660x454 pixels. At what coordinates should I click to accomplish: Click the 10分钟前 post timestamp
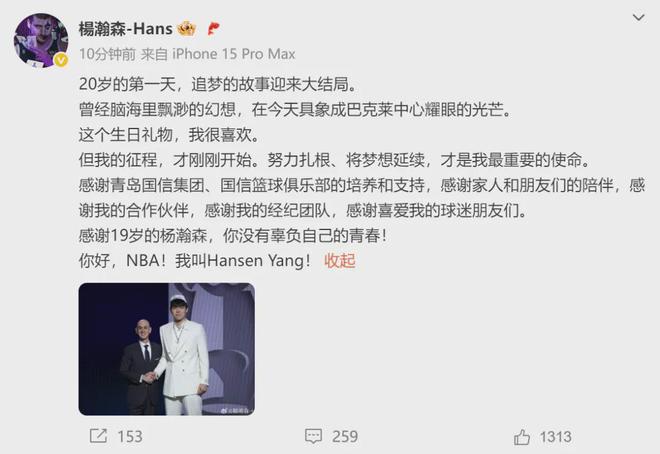pos(107,54)
